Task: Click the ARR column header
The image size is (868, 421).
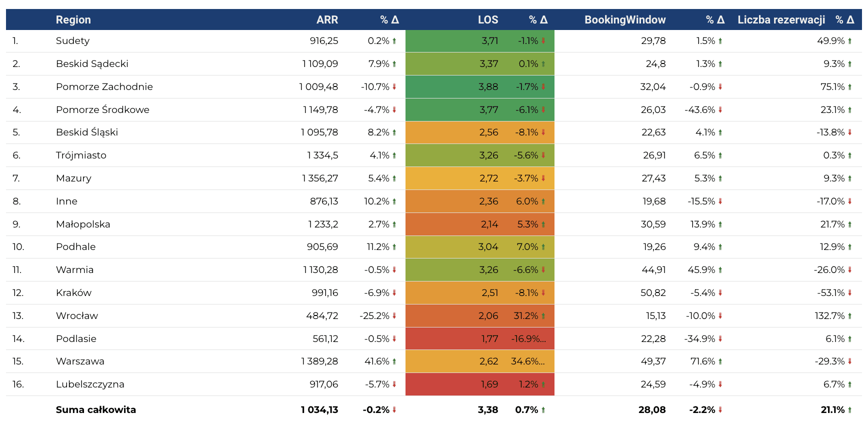Action: (327, 20)
